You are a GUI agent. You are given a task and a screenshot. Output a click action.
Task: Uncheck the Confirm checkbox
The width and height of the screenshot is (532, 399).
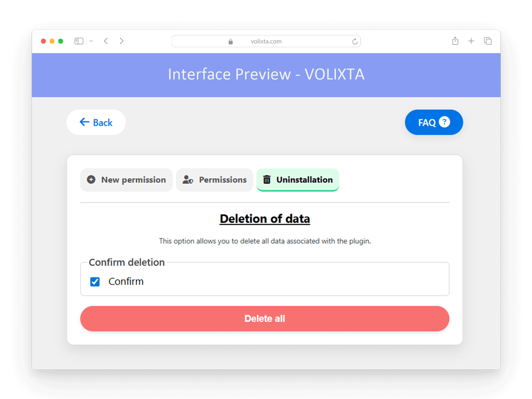click(95, 282)
